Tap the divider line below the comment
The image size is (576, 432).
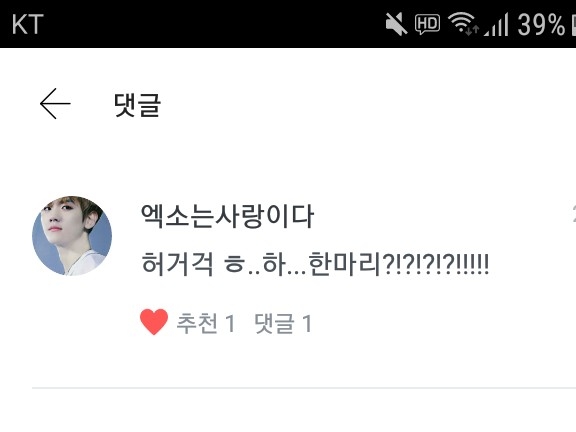click(304, 388)
